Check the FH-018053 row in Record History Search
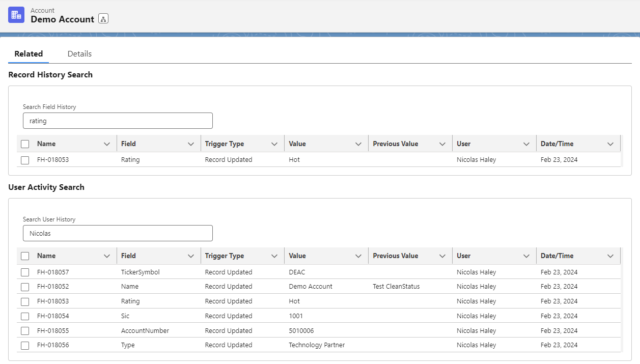 [25, 160]
